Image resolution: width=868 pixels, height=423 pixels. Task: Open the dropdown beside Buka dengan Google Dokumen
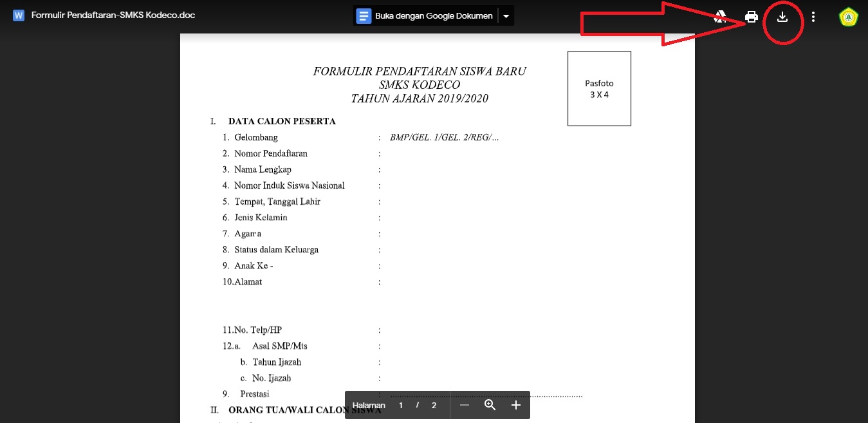[506, 16]
